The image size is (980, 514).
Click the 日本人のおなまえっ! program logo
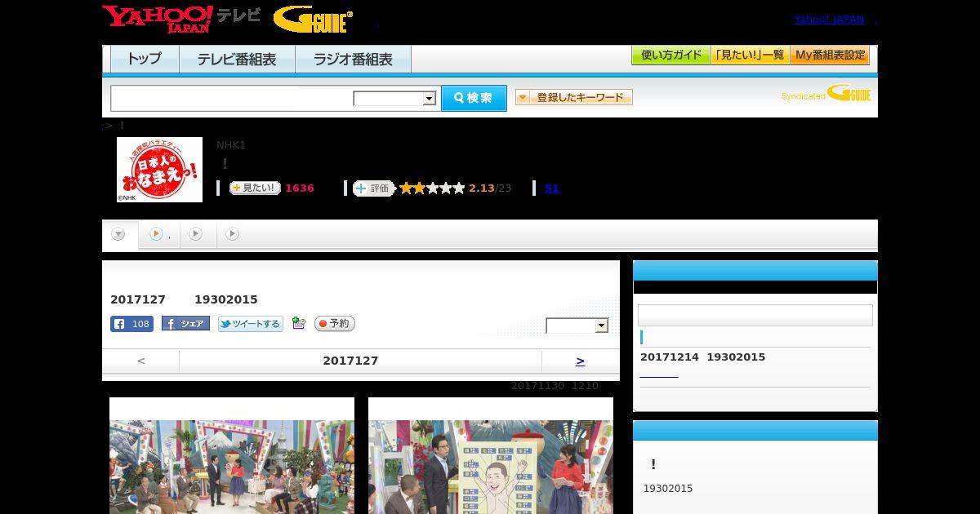coord(159,170)
